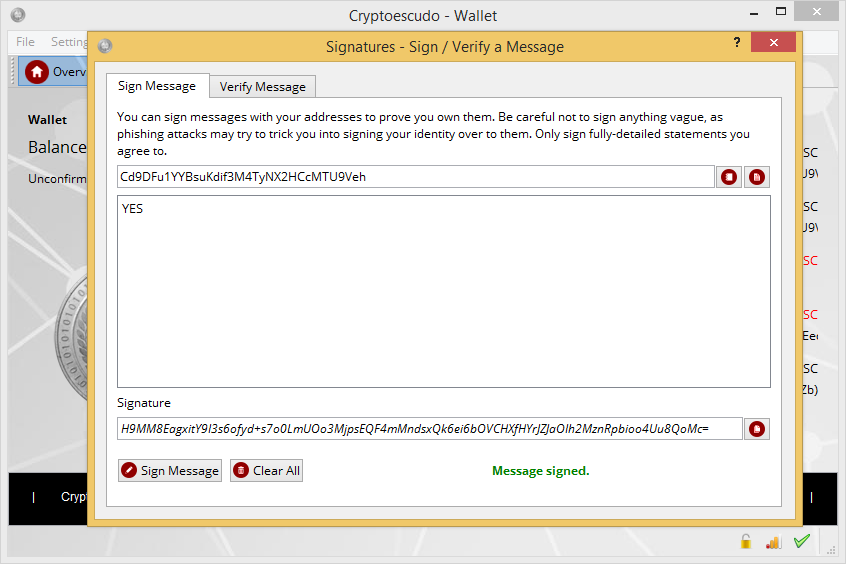The image size is (846, 564).
Task: Click the 'Balance' label in main window
Action: pos(57,147)
